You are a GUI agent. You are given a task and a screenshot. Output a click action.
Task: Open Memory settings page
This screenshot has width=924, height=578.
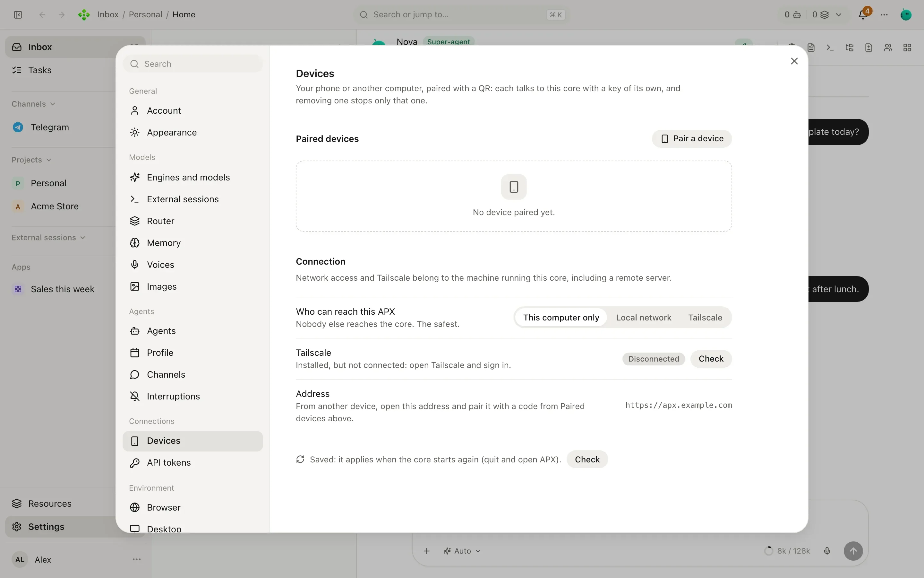point(193,243)
